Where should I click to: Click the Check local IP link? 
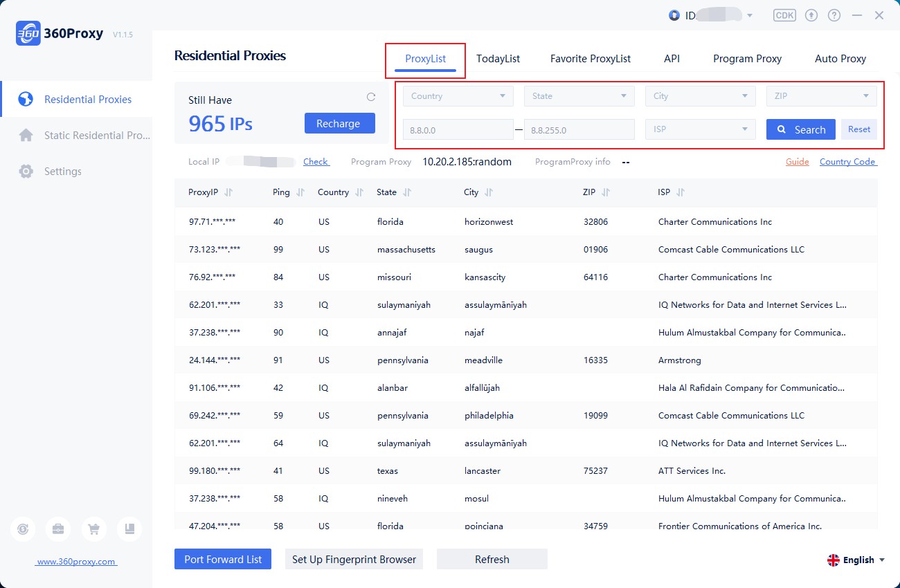pyautogui.click(x=316, y=162)
